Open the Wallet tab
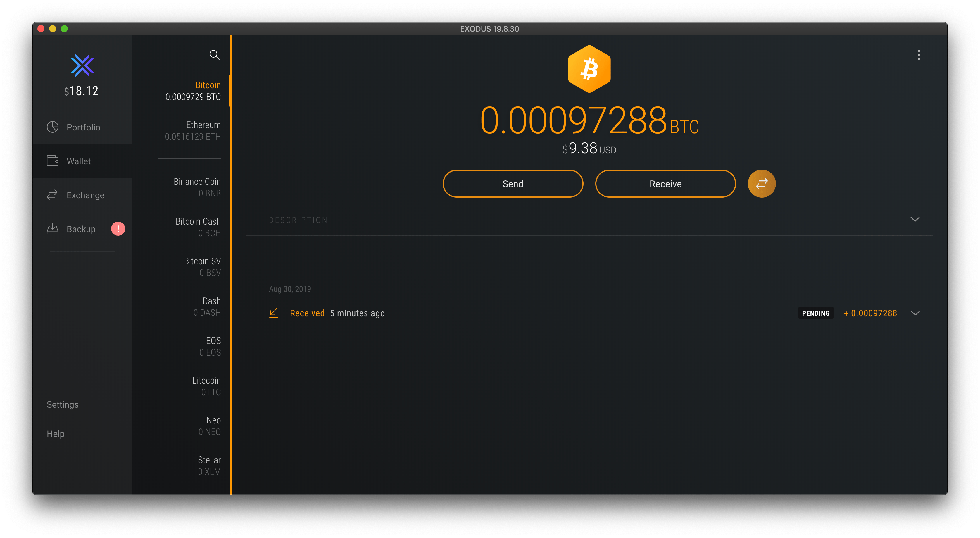The width and height of the screenshot is (980, 538). [x=78, y=161]
